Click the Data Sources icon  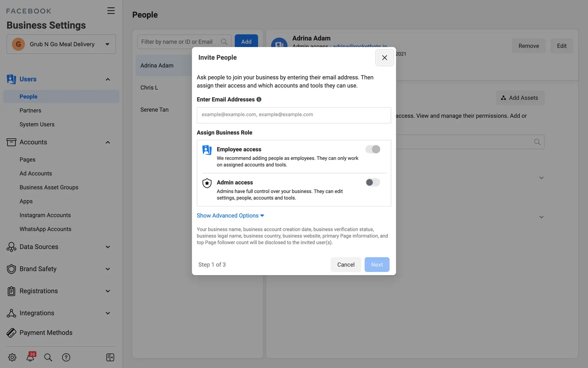(x=11, y=247)
